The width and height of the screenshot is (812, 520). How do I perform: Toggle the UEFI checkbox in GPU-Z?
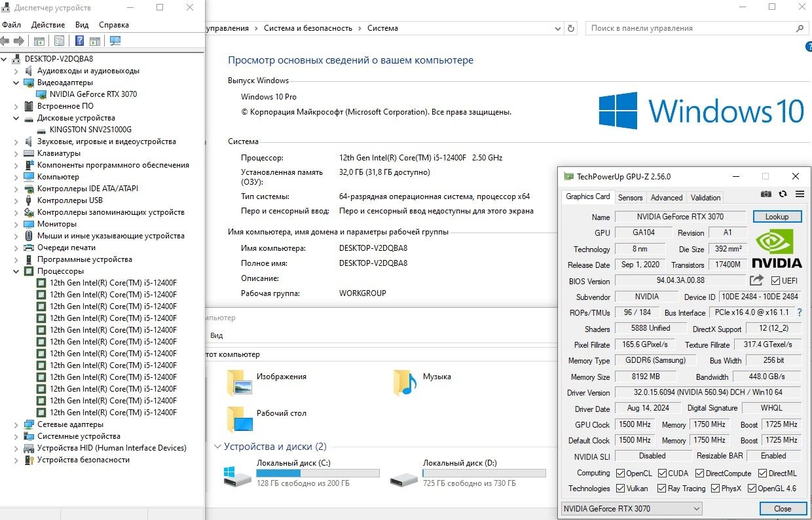click(776, 281)
